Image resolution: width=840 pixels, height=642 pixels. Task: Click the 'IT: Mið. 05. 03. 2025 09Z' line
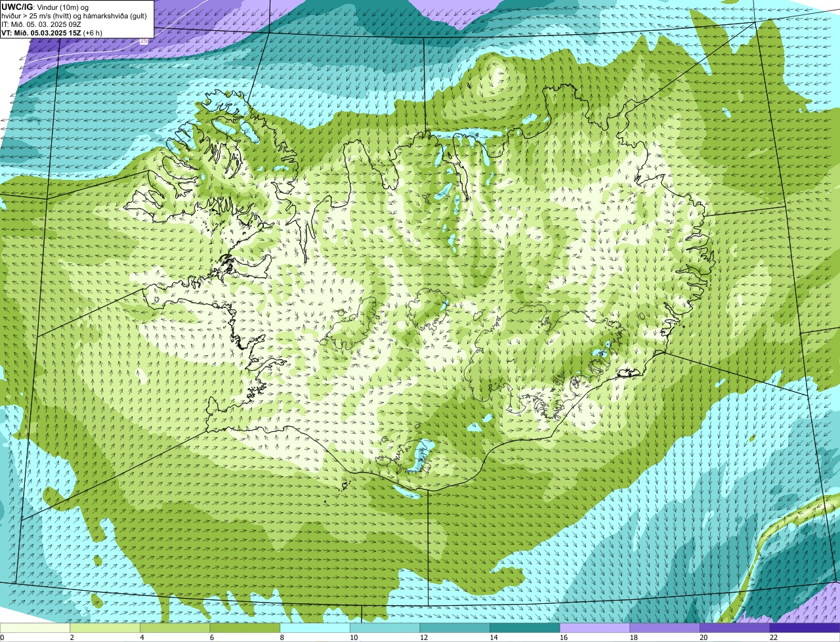coord(41,24)
